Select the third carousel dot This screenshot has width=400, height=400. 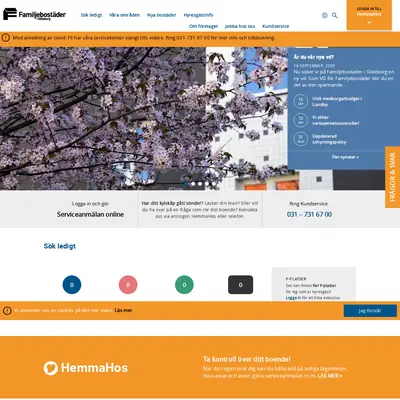200,184
